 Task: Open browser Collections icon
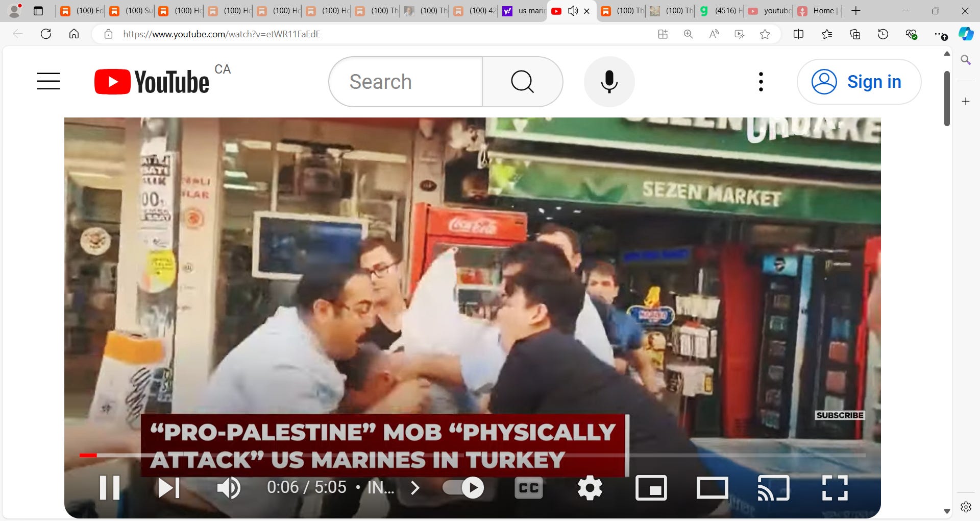(x=855, y=34)
